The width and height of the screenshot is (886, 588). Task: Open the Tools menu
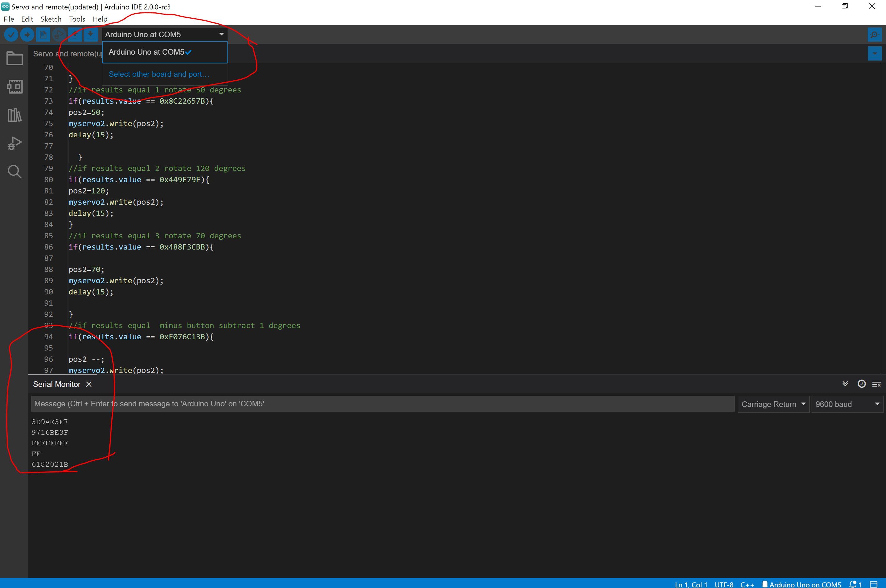77,19
